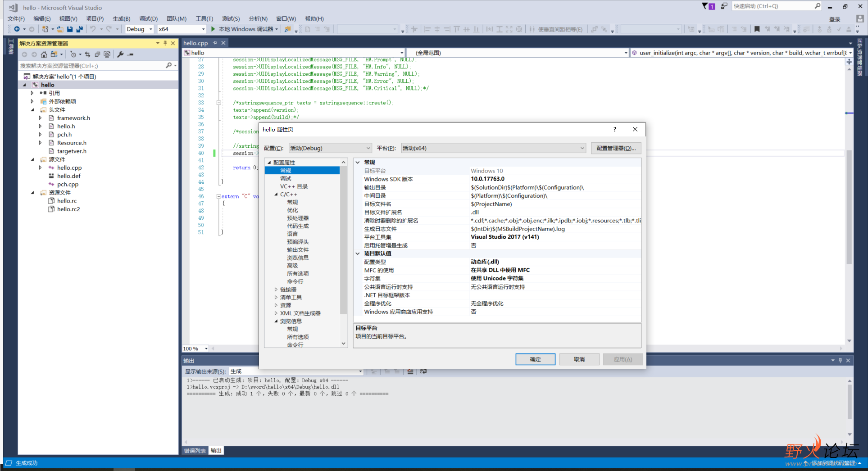868x471 pixels.
Task: Pin the Solution Explorer panel
Action: point(165,43)
